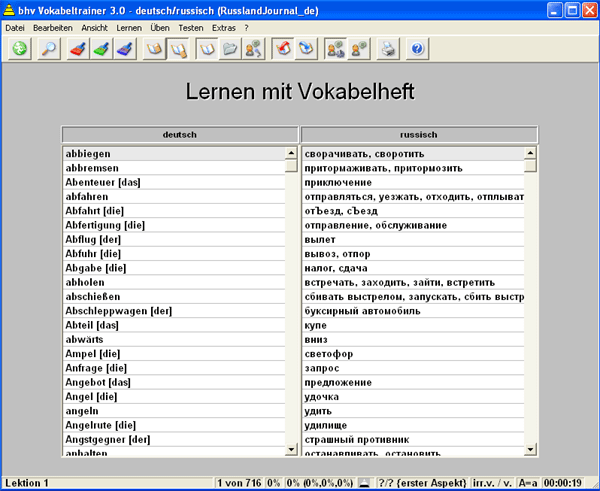Click the eject-style icon in the status bar
Image resolution: width=600 pixels, height=491 pixels.
coord(365,483)
